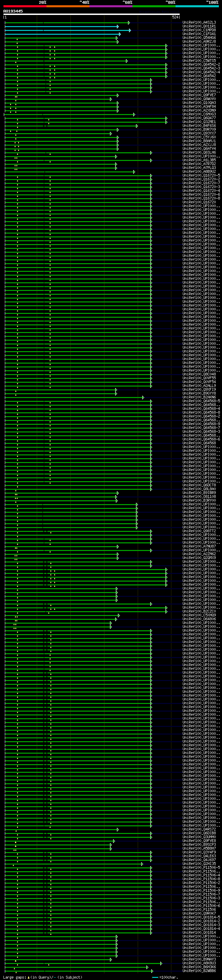Image resolution: width=222 pixels, height=980 pixels.
Task: Click the UniRef100_Q9FVE7 label
Action: tap(199, 95)
